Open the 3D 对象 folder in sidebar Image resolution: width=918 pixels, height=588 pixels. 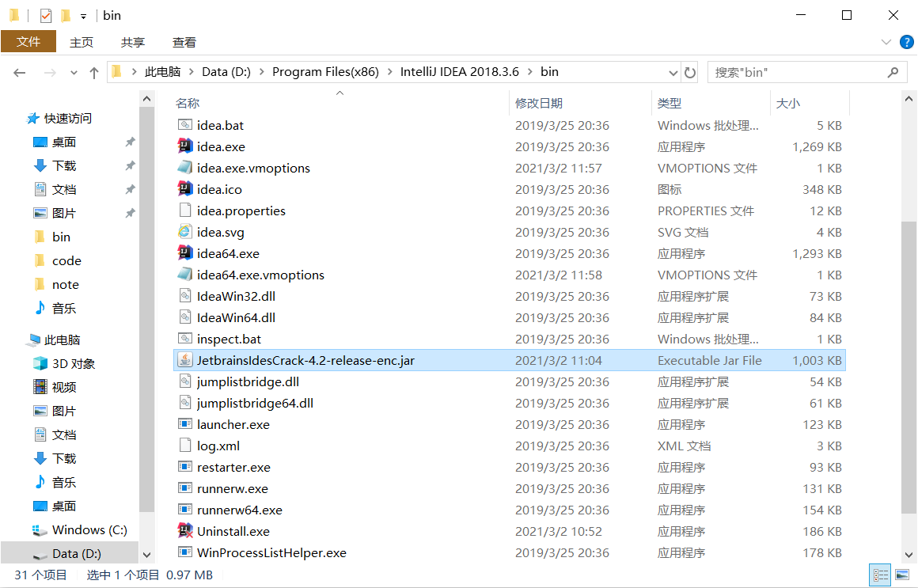pos(74,364)
